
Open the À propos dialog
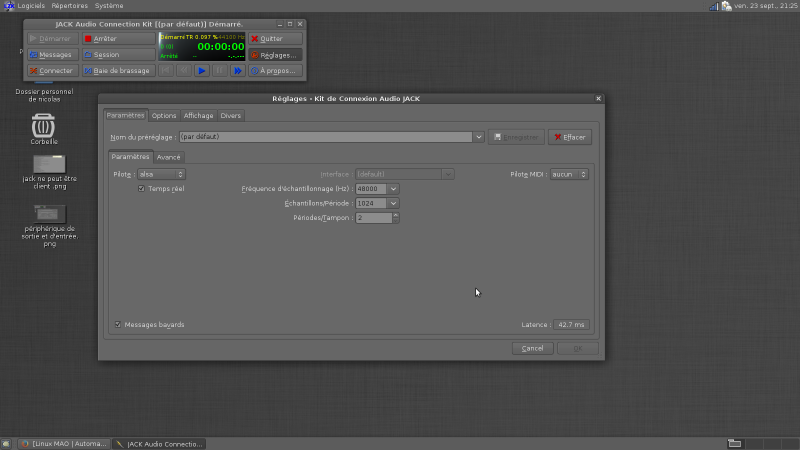click(x=276, y=71)
